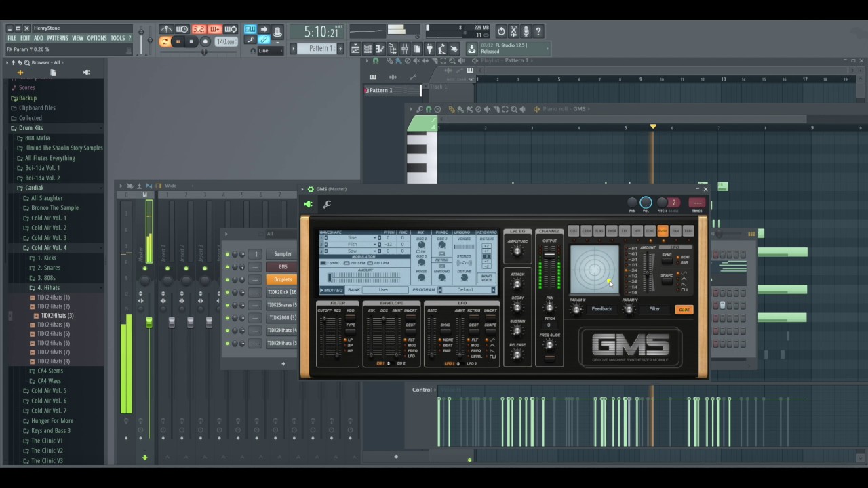Click the piano roll magnet snap icon
Screen dimensions: 868x488
click(x=428, y=109)
